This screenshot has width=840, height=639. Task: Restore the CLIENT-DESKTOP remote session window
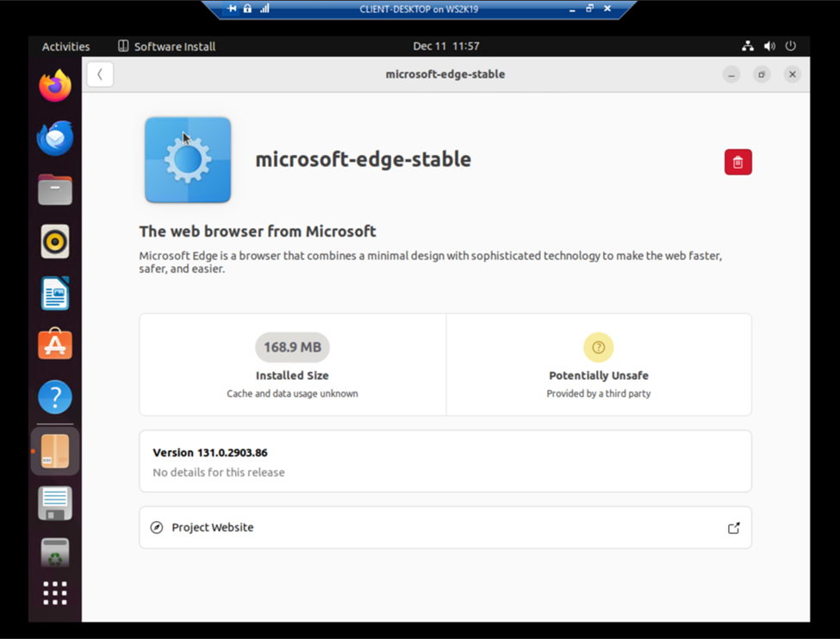pos(590,9)
